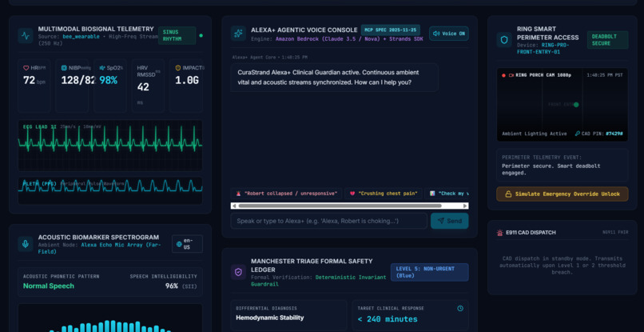Click the NIBP blood pressure icon
The image size is (644, 332).
coord(64,68)
